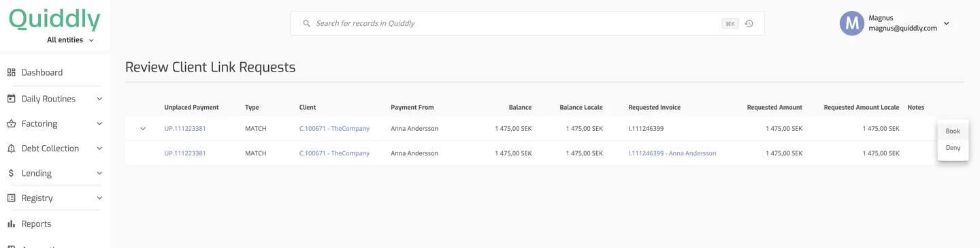Expand the Debt Collection chevron
This screenshot has width=980, height=248.
click(x=99, y=149)
